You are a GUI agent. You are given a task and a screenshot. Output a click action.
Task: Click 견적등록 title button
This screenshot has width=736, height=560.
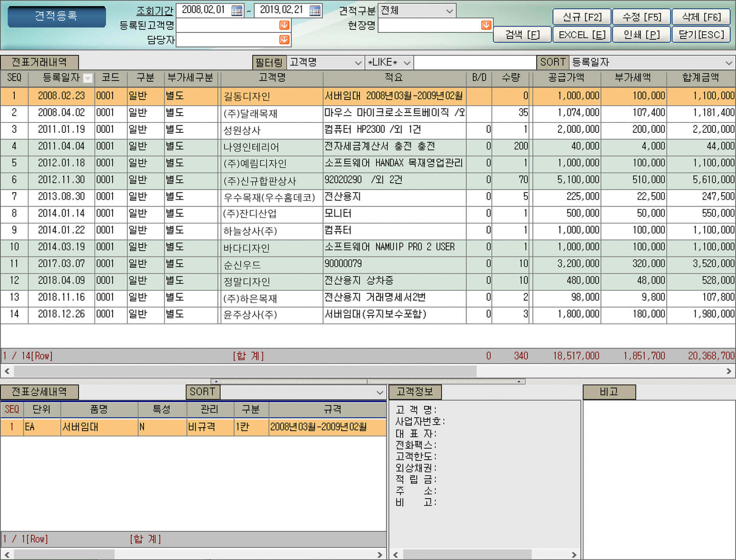(x=57, y=16)
